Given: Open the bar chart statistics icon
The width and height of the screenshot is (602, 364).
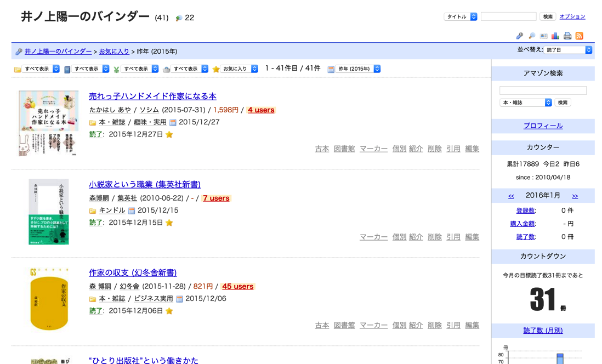Looking at the screenshot, I should coord(555,36).
